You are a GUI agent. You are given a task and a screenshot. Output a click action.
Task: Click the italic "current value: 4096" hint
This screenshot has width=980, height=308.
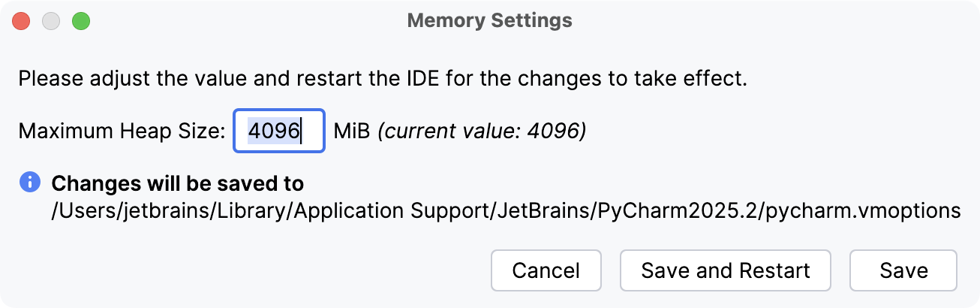pyautogui.click(x=482, y=131)
